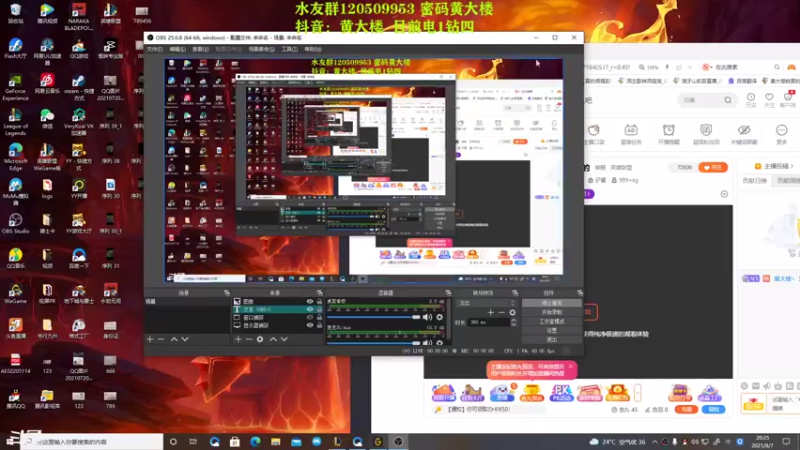800x450 pixels.
Task: Open OBS Studio desktop shortcut
Action: coord(15,223)
